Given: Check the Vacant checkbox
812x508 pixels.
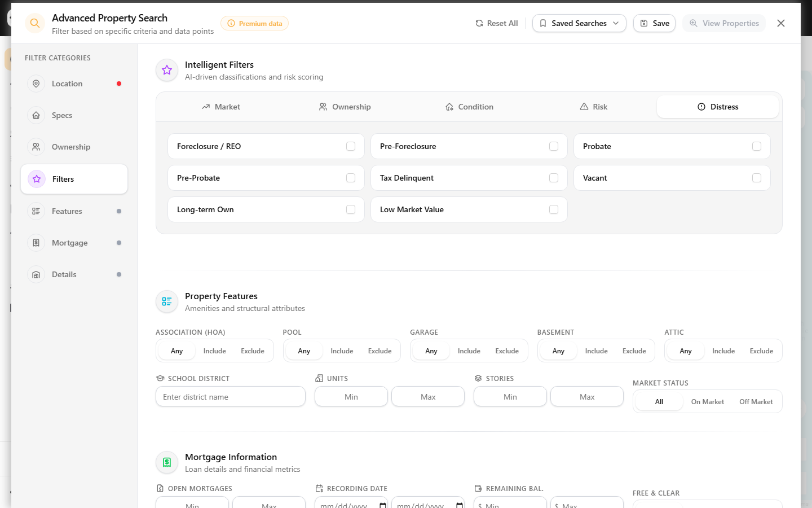Looking at the screenshot, I should [x=757, y=178].
